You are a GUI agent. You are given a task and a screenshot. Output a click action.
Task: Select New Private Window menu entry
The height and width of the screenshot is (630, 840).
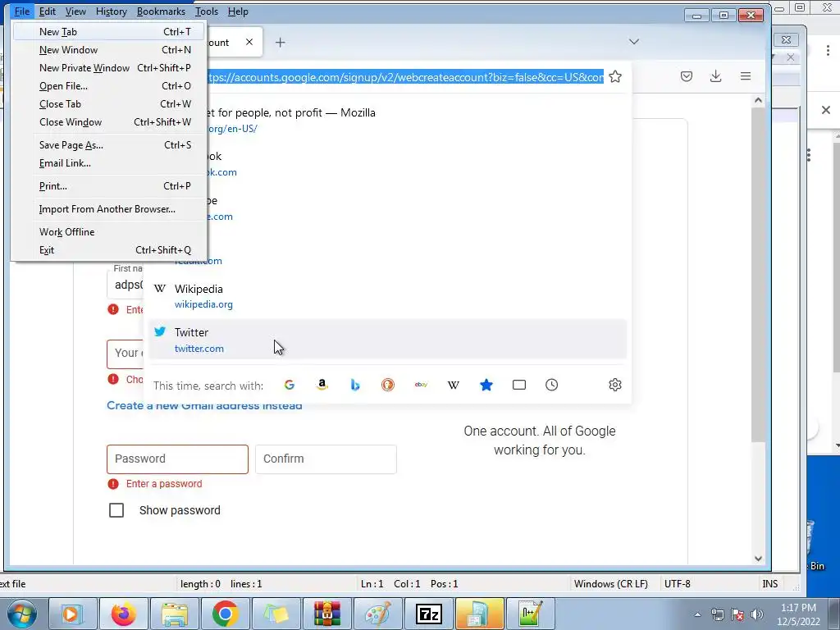coord(109,68)
